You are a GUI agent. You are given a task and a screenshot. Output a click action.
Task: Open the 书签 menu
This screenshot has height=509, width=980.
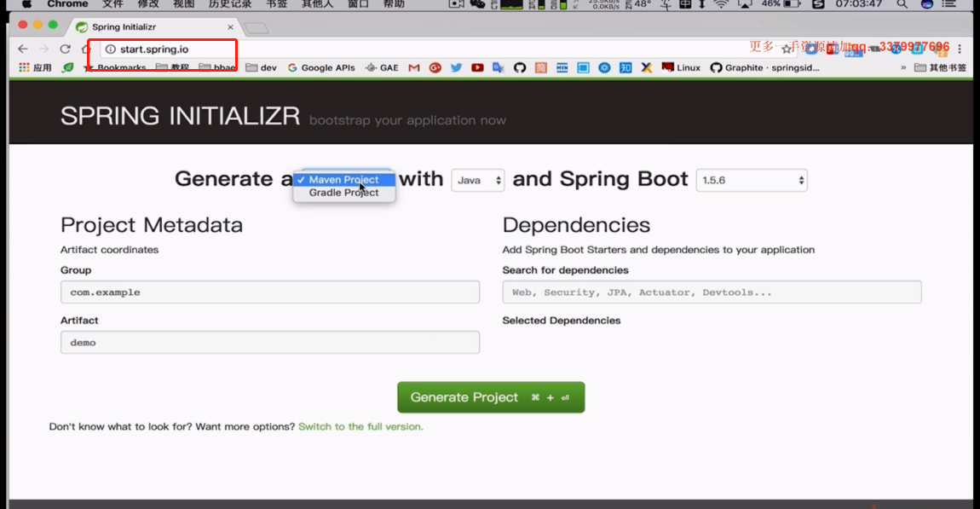(277, 3)
